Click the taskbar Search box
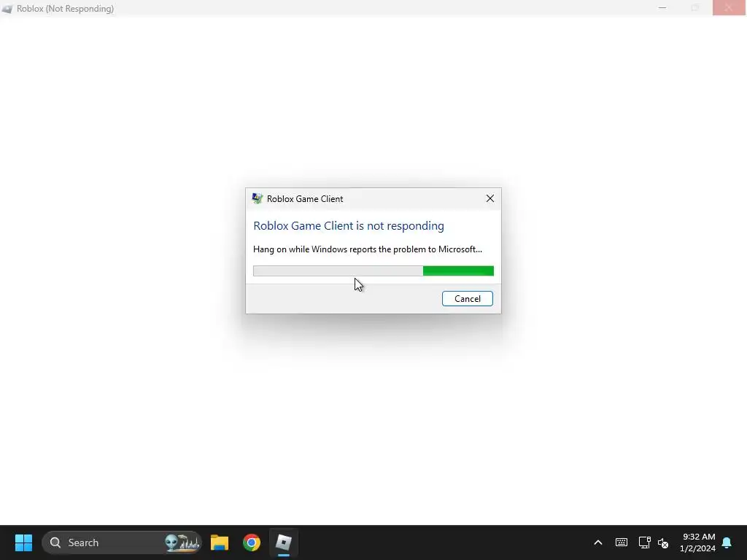Image resolution: width=747 pixels, height=560 pixels. click(122, 542)
